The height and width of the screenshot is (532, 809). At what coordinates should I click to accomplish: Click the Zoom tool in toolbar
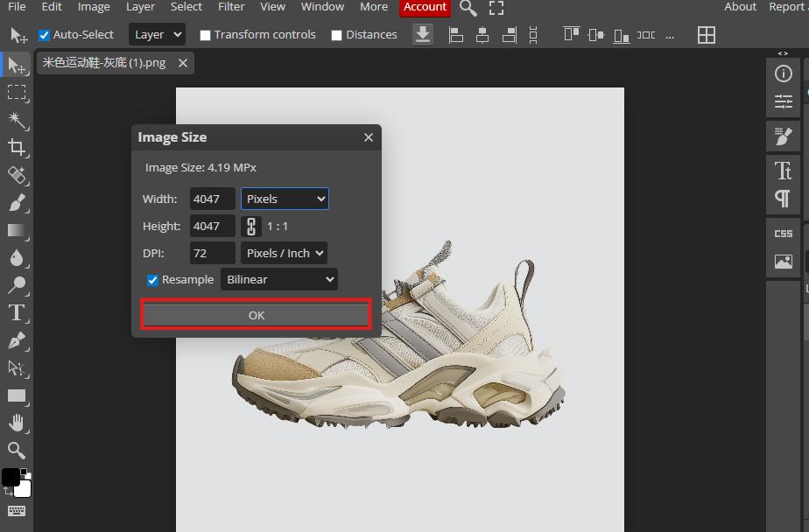coord(16,451)
